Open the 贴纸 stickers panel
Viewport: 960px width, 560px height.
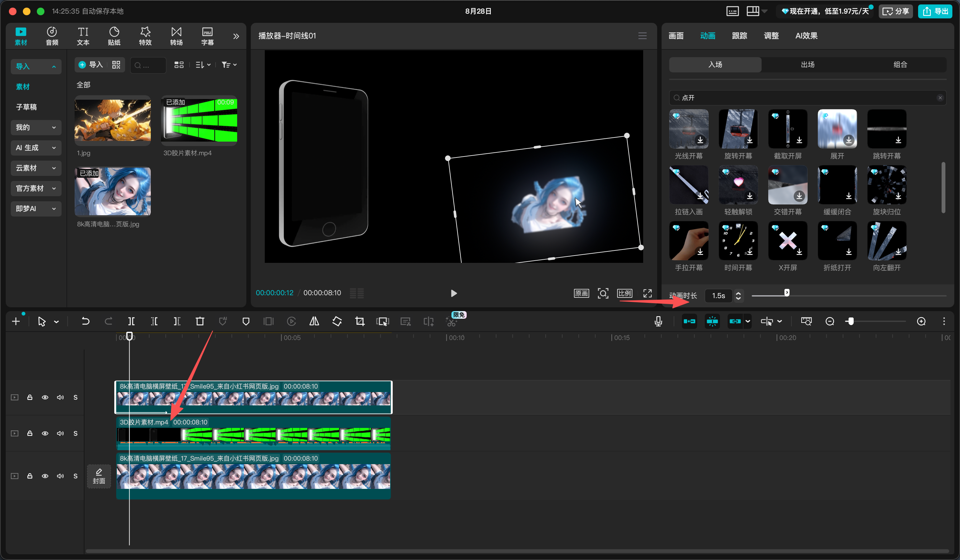(x=114, y=36)
